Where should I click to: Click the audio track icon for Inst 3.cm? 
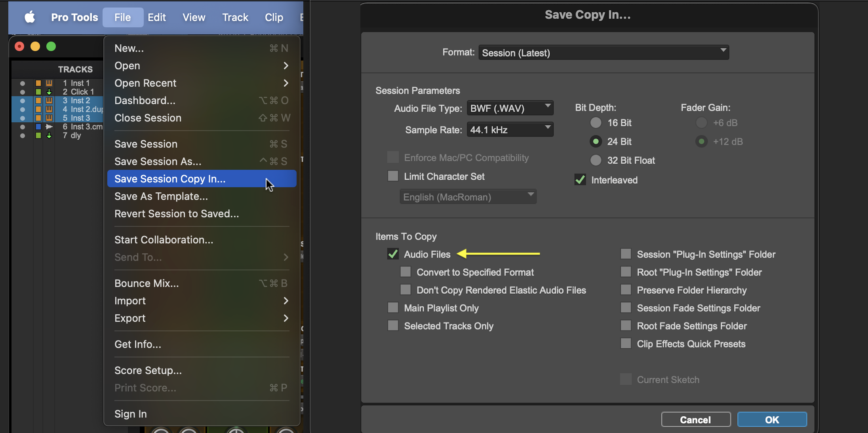pos(49,127)
